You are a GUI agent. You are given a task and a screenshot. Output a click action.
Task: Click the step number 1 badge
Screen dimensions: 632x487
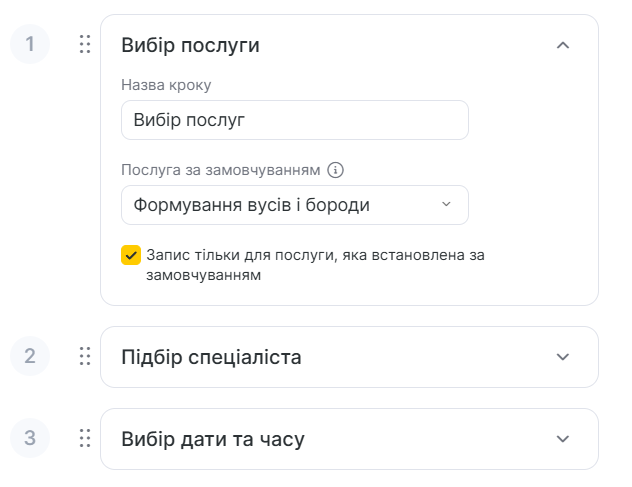click(30, 44)
